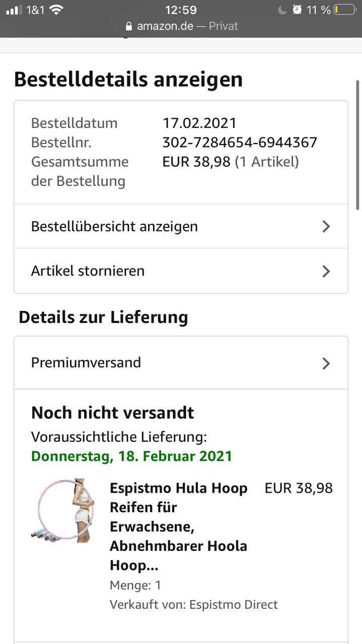This screenshot has width=362, height=644.
Task: Tap the WiFi status icon
Action: point(56,10)
